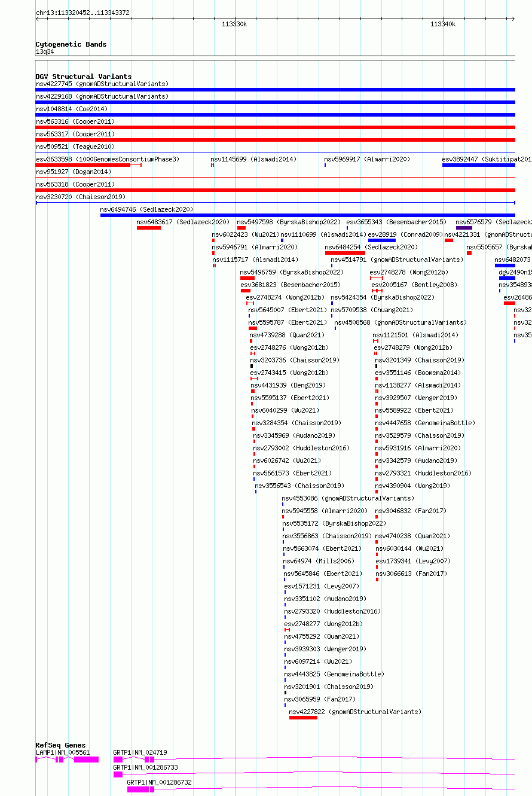The height and width of the screenshot is (796, 532).
Task: Select nsv509521 (Teague2010) label
Action: coord(75,147)
